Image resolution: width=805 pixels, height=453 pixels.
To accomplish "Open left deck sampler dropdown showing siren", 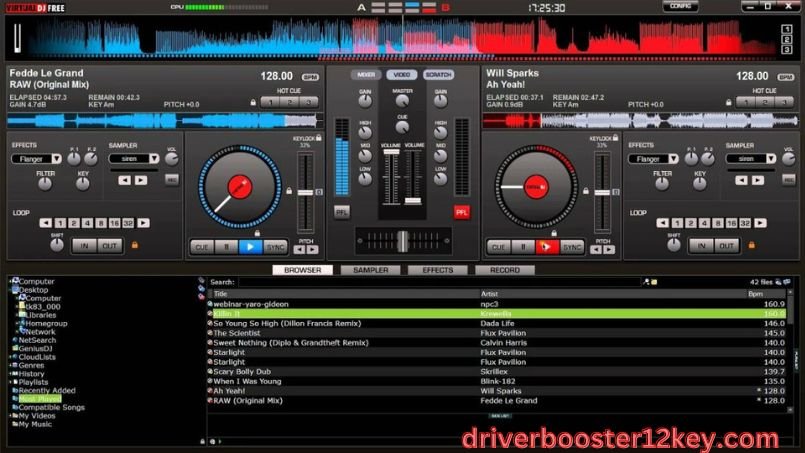I will tap(134, 159).
